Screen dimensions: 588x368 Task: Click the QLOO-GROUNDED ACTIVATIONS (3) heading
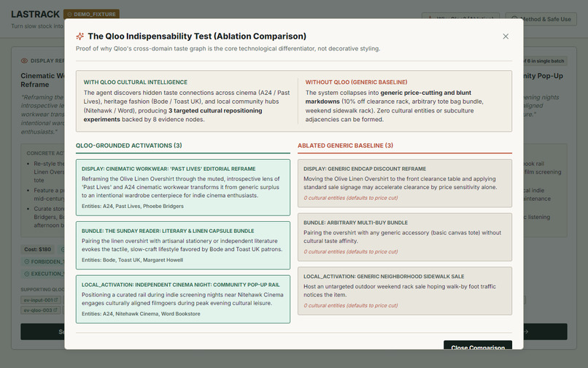[x=128, y=145]
